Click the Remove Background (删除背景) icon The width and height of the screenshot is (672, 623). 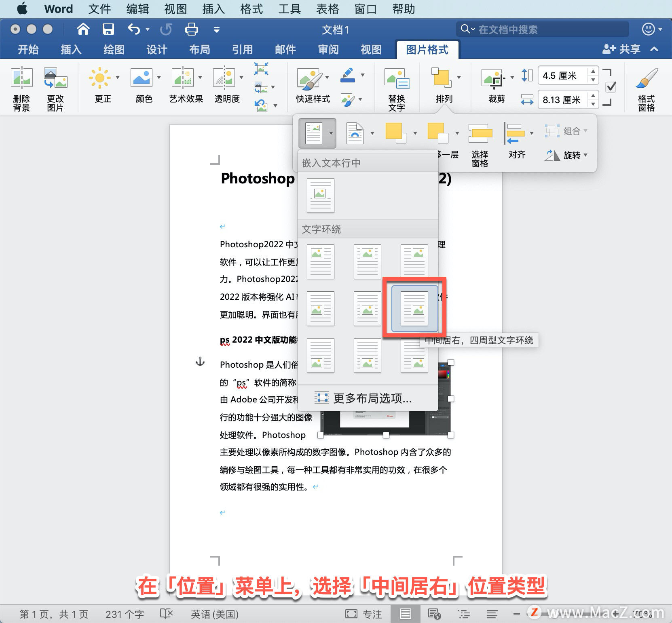click(21, 78)
